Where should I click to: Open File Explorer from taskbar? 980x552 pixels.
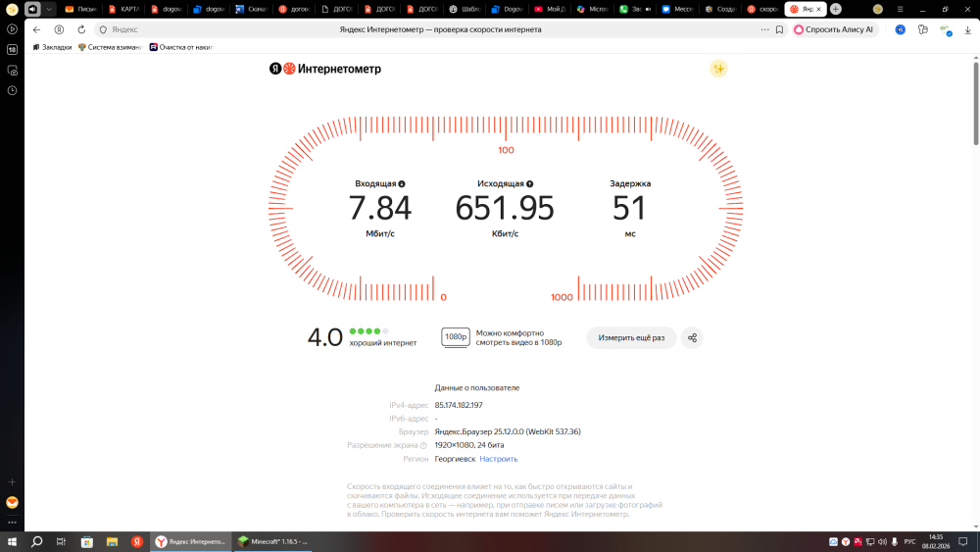click(x=112, y=541)
